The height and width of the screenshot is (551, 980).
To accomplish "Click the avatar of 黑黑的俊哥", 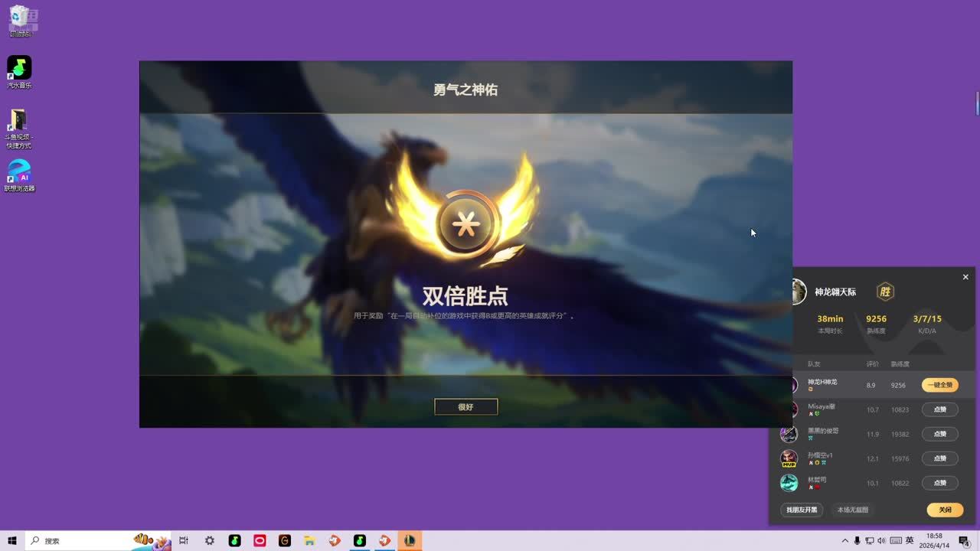I will (789, 434).
